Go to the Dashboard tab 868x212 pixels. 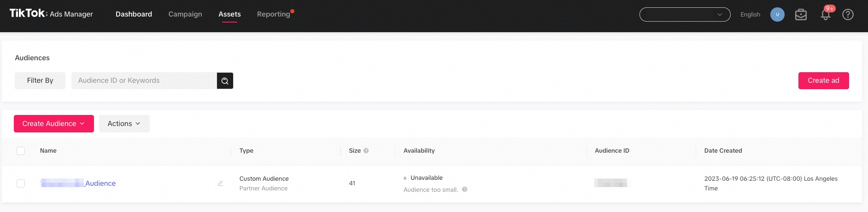coord(134,14)
